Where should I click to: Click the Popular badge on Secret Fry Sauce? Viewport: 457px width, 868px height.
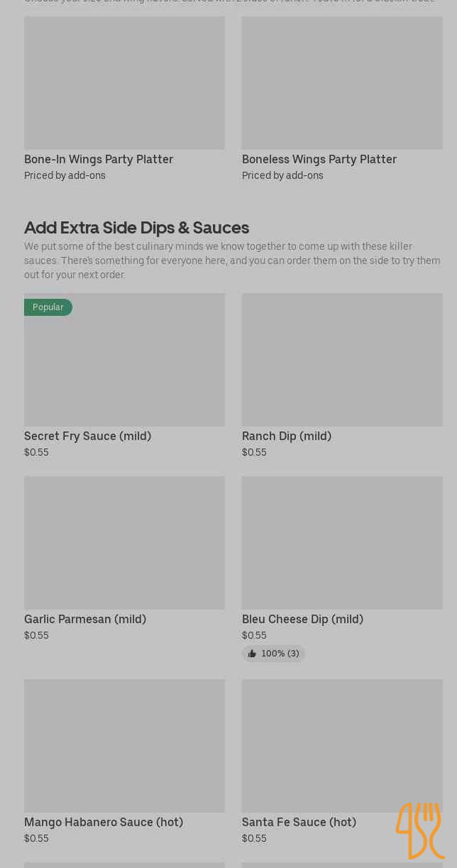[48, 307]
